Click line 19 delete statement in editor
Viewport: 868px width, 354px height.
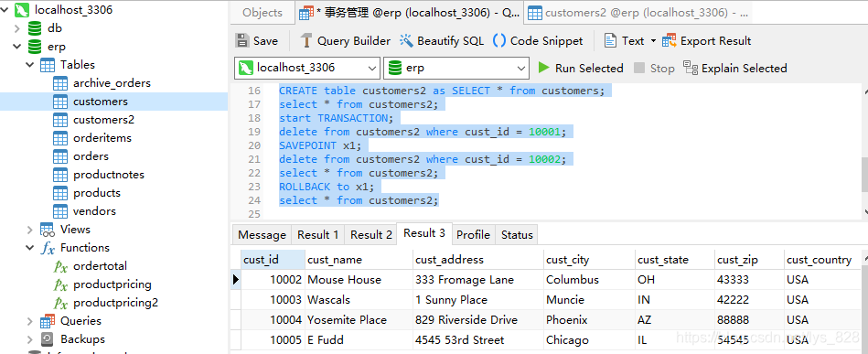click(x=423, y=132)
